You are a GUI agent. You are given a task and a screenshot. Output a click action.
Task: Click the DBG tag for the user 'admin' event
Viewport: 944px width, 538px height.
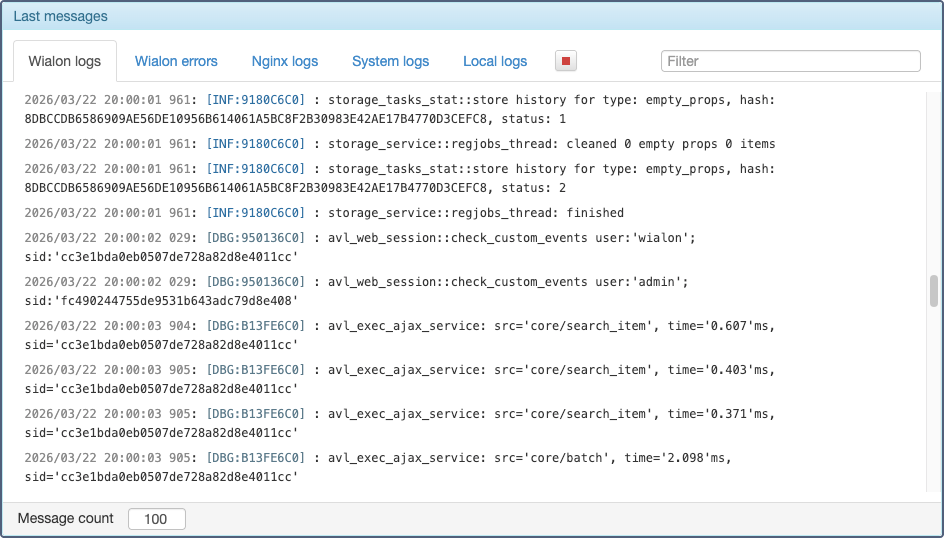tap(255, 282)
